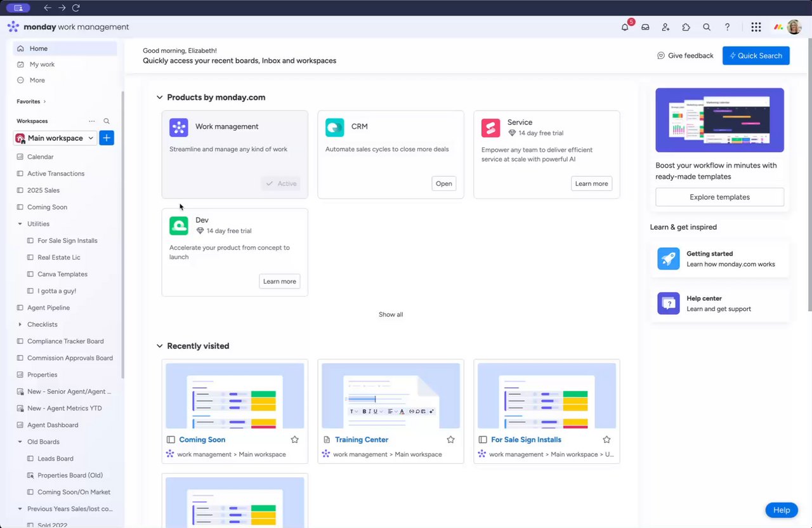Viewport: 812px width, 528px height.
Task: Open the notifications bell icon
Action: [x=625, y=27]
